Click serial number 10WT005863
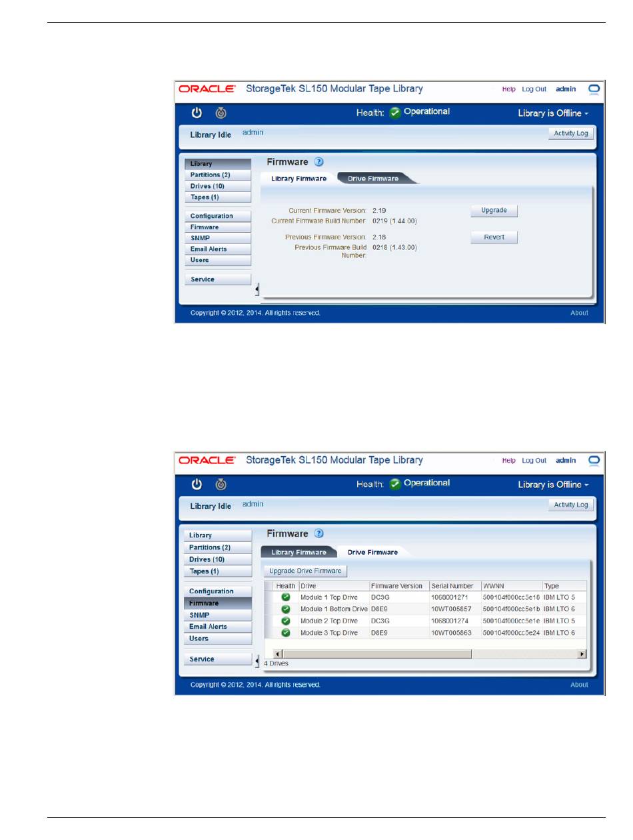Image resolution: width=633 pixels, height=840 pixels. (x=452, y=633)
